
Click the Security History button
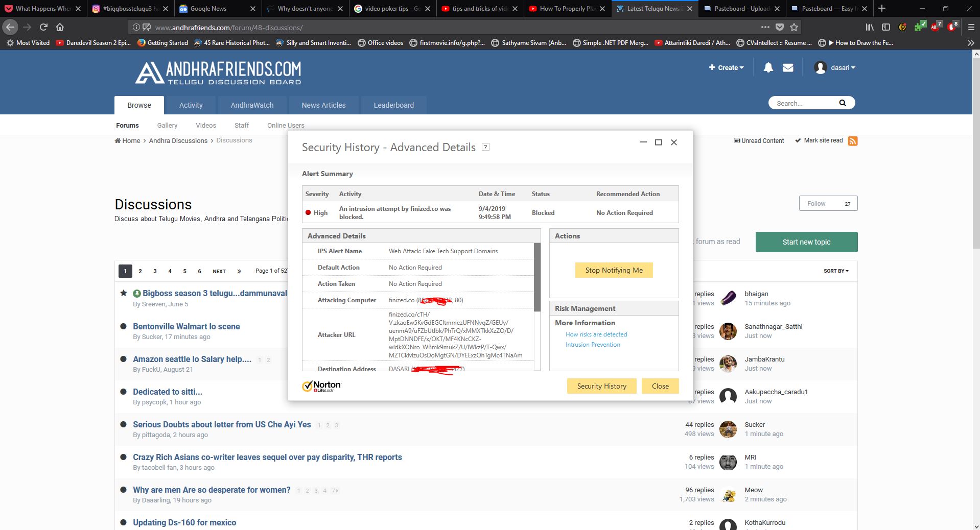coord(601,386)
